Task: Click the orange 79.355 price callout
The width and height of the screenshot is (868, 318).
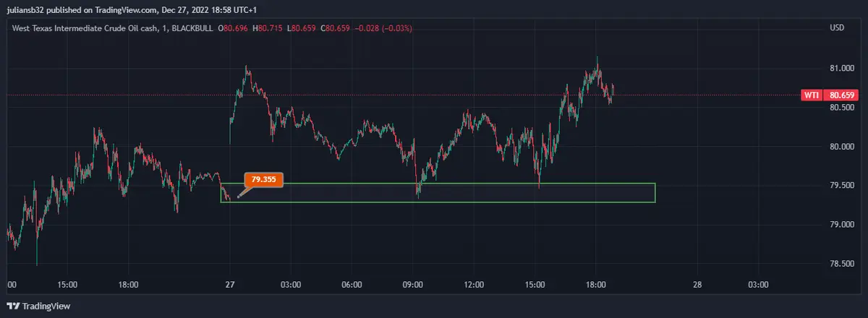Action: [x=264, y=179]
